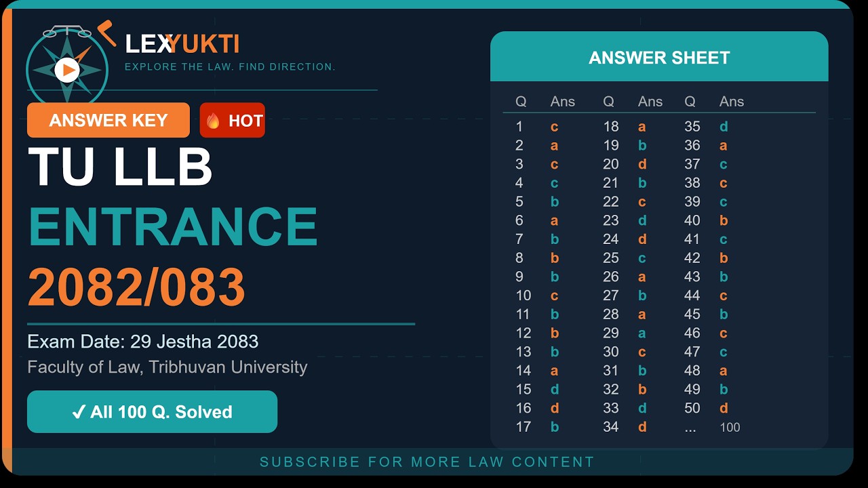Click the ANSWER SHEET header

coord(659,58)
